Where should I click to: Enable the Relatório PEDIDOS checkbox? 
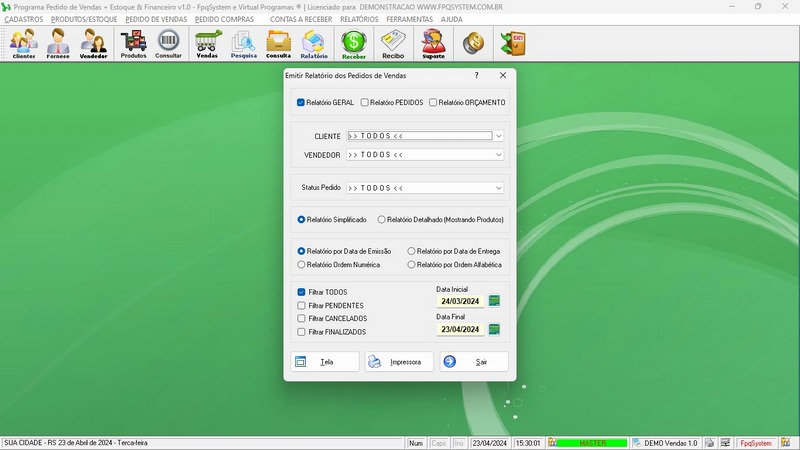coord(365,102)
